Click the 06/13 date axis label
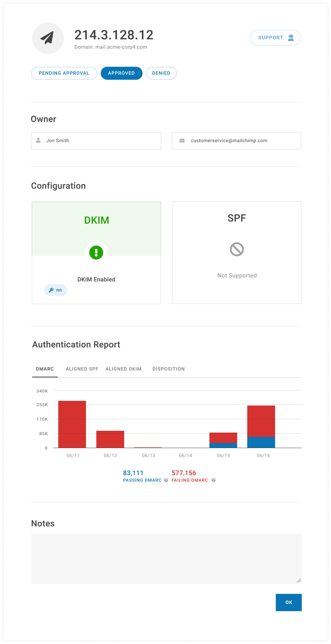 [148, 456]
